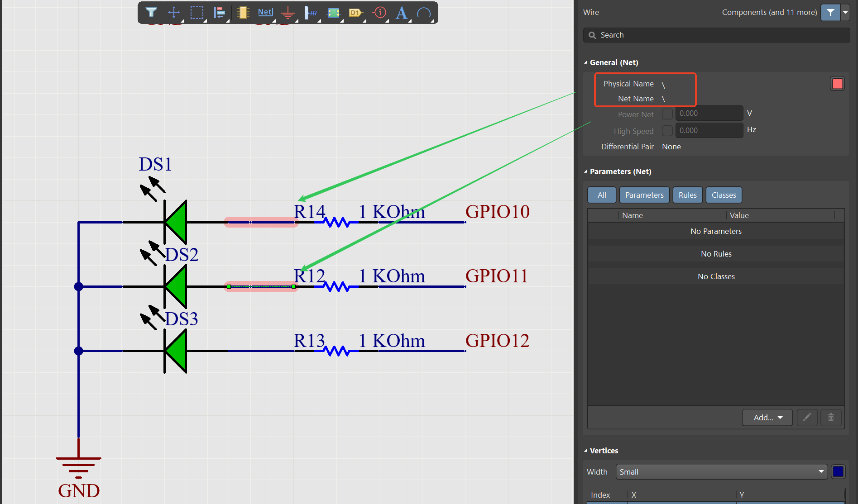
Task: Click the red net color swatch
Action: tap(837, 84)
